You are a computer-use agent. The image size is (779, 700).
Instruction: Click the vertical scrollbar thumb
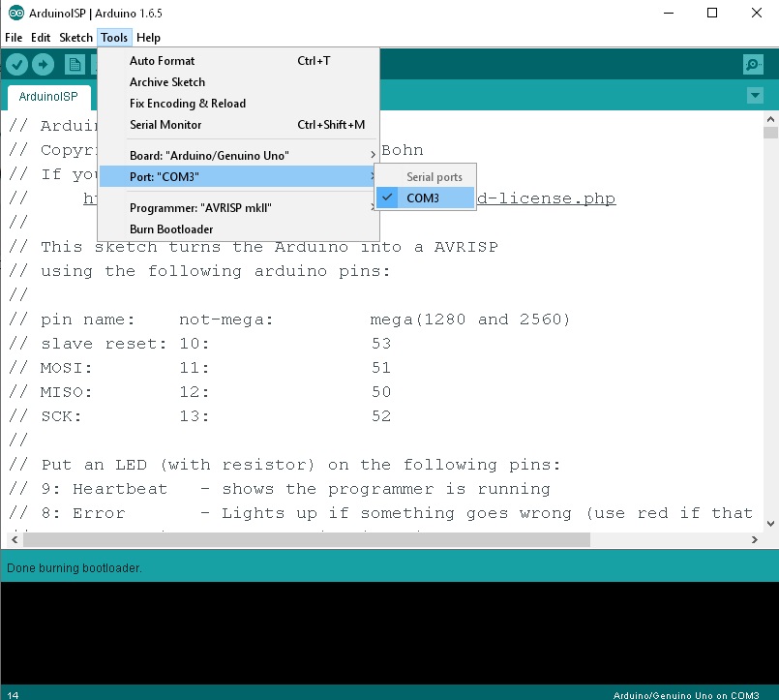[770, 133]
